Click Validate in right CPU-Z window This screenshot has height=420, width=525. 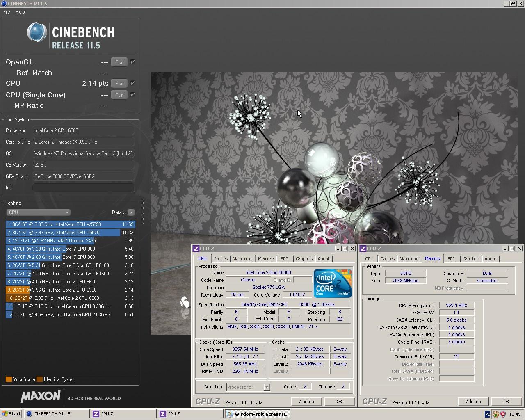click(x=473, y=402)
